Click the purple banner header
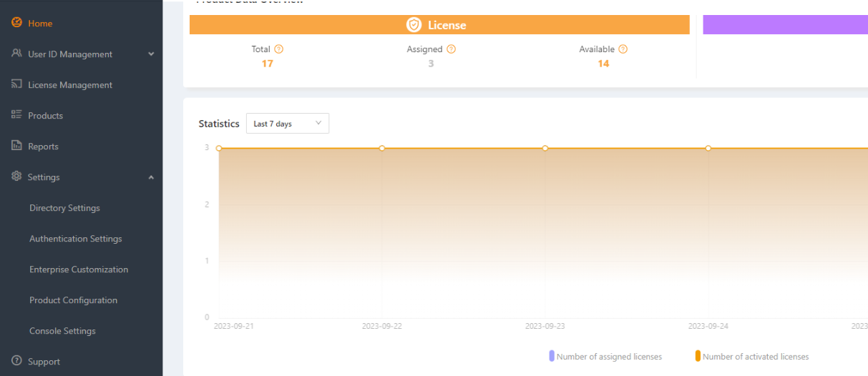This screenshot has height=376, width=868. tap(786, 25)
